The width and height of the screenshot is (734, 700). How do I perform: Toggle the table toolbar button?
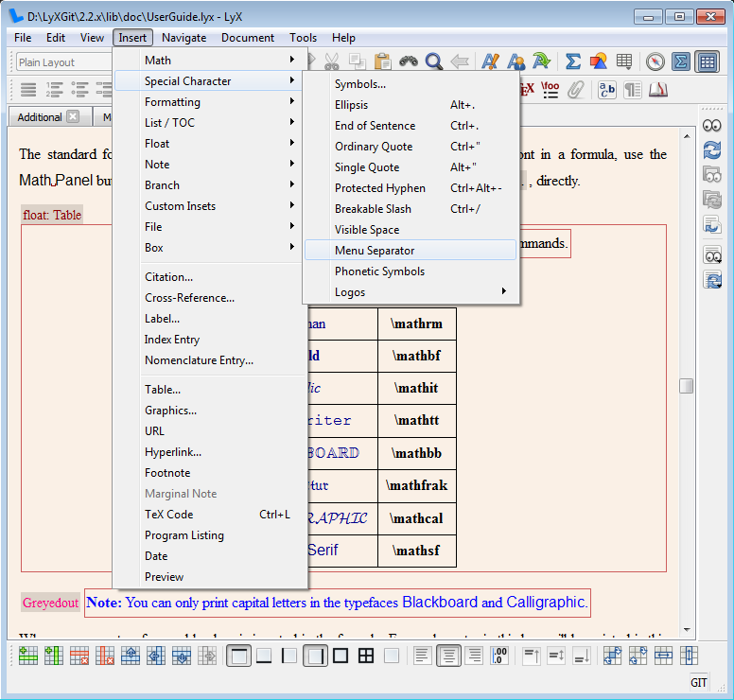tap(706, 62)
